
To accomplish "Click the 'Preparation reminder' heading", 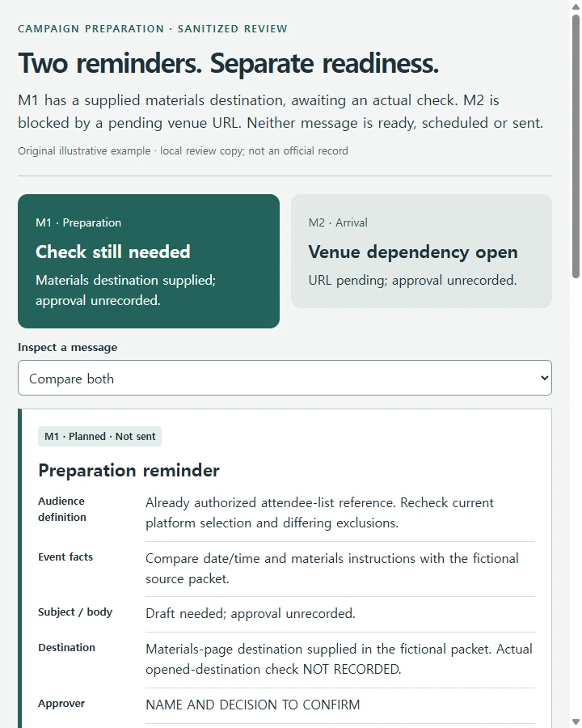I will [129, 470].
